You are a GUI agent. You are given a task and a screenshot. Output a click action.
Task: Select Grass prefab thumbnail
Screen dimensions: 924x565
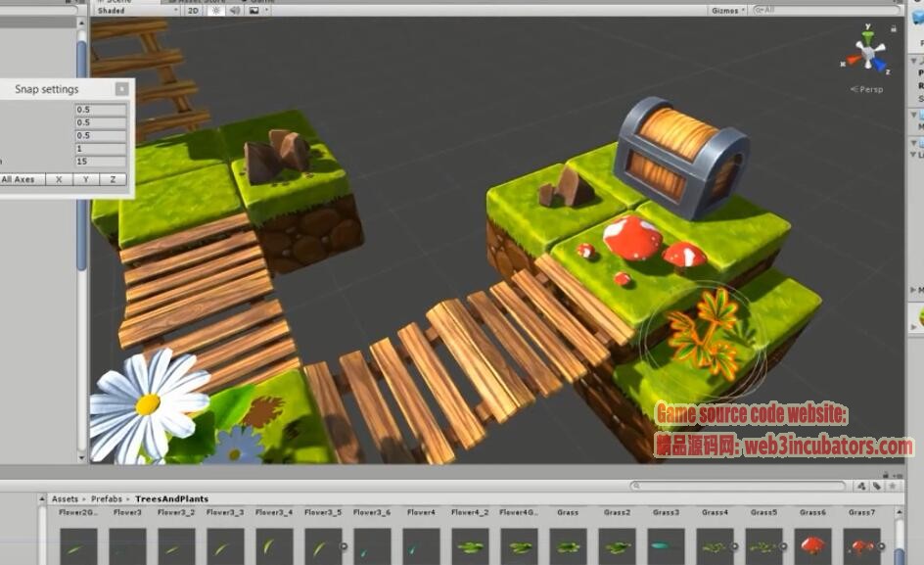point(568,546)
